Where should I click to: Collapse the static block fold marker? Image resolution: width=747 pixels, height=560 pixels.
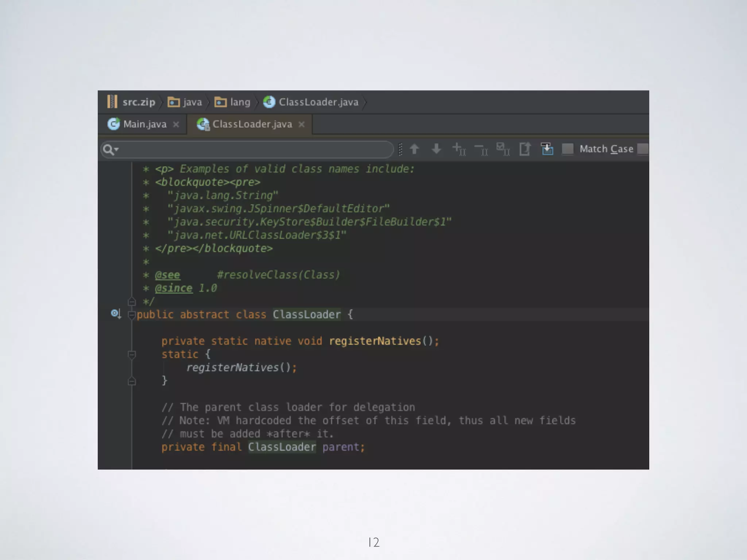pyautogui.click(x=132, y=354)
